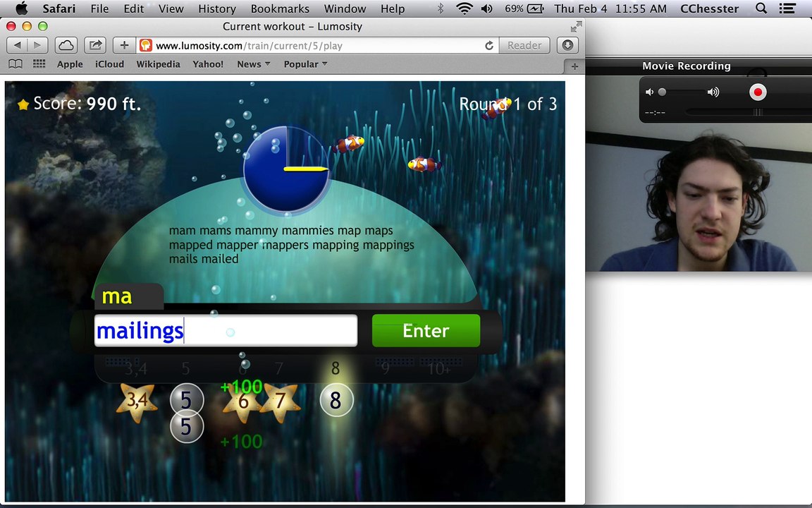Open the Bookmarks menu
The height and width of the screenshot is (508, 812).
pos(280,8)
